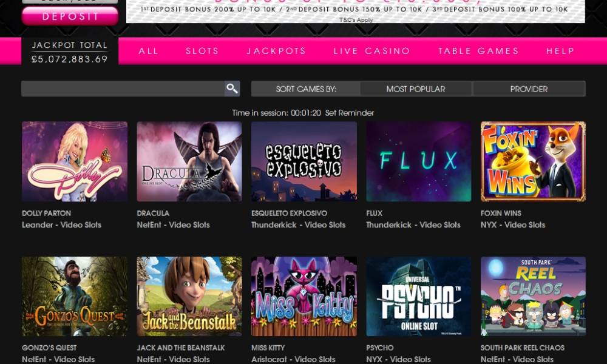Screen dimensions: 607x364
Task: Click the FLUX title text
Action: click(x=375, y=213)
